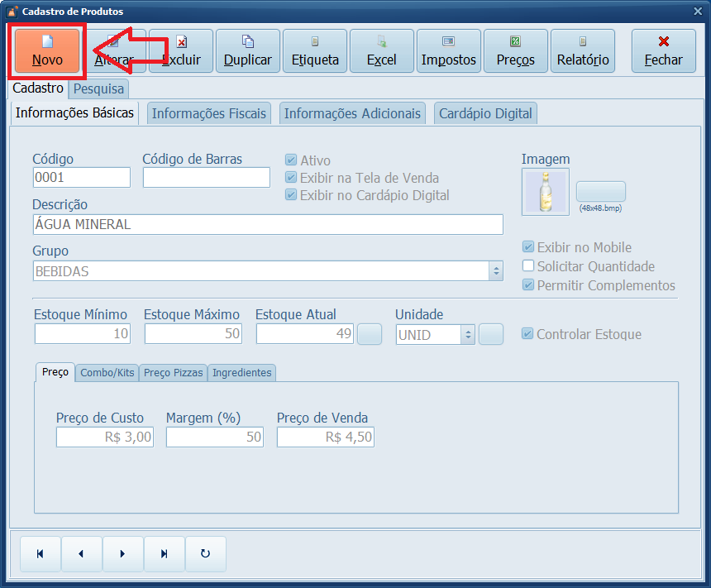Click the button next to the Unidade field

click(x=492, y=334)
